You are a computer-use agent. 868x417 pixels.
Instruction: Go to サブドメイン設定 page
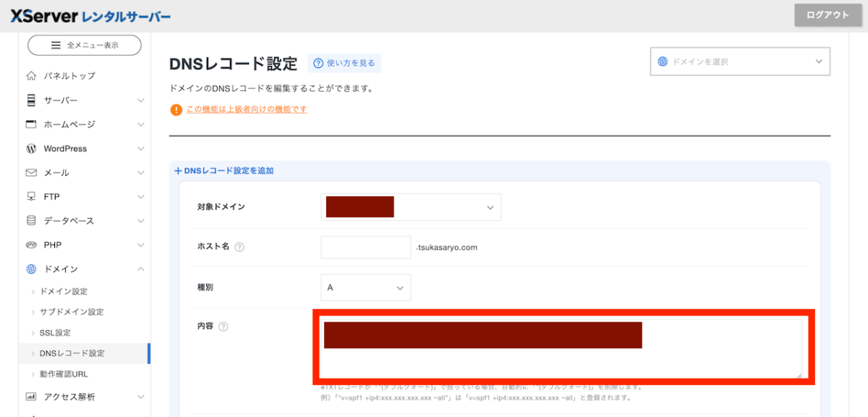(x=72, y=312)
